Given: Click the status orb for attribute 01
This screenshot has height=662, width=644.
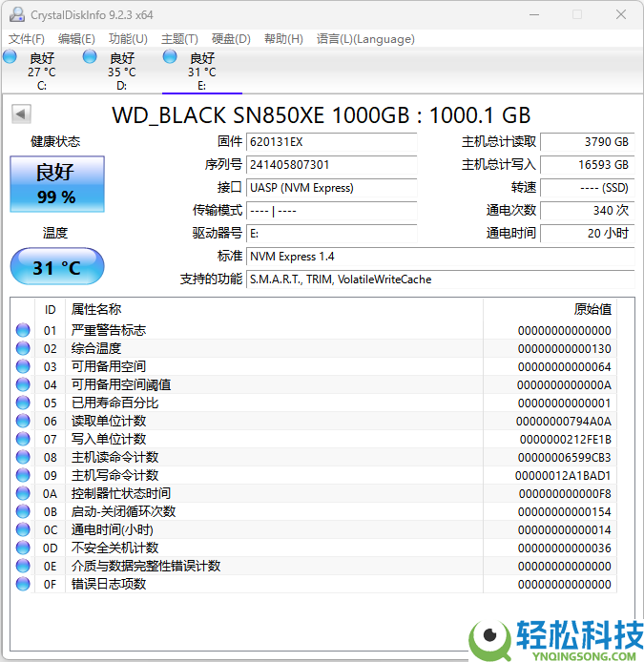Looking at the screenshot, I should [x=23, y=330].
